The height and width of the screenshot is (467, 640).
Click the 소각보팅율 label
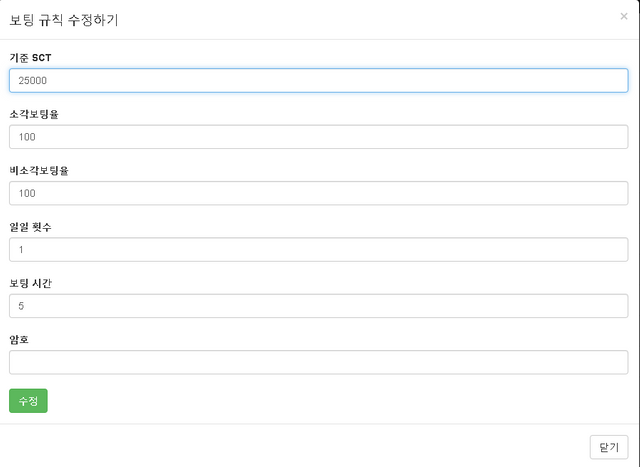34,114
